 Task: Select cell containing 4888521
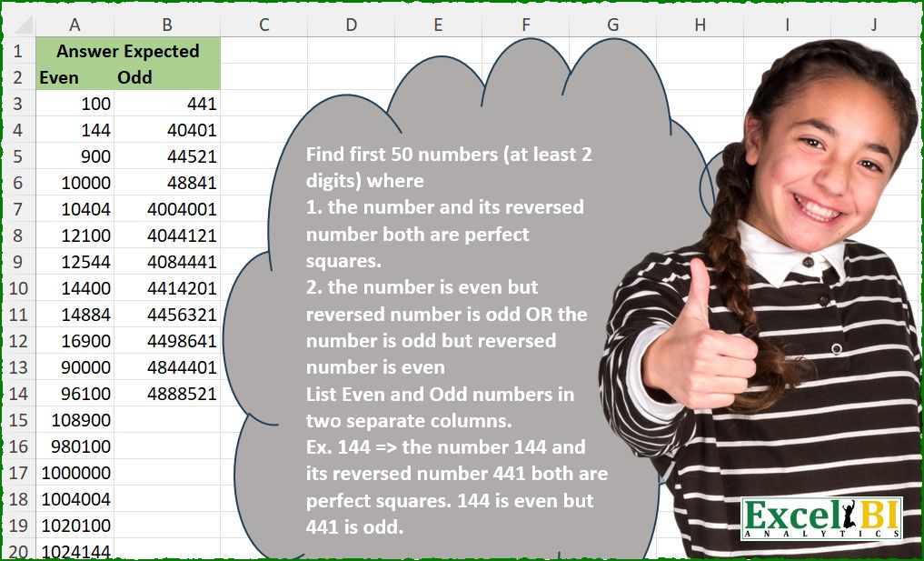167,394
